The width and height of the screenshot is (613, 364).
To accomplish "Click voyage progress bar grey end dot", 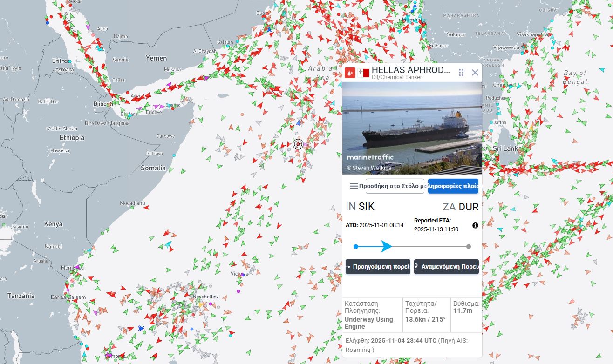I will (x=469, y=247).
